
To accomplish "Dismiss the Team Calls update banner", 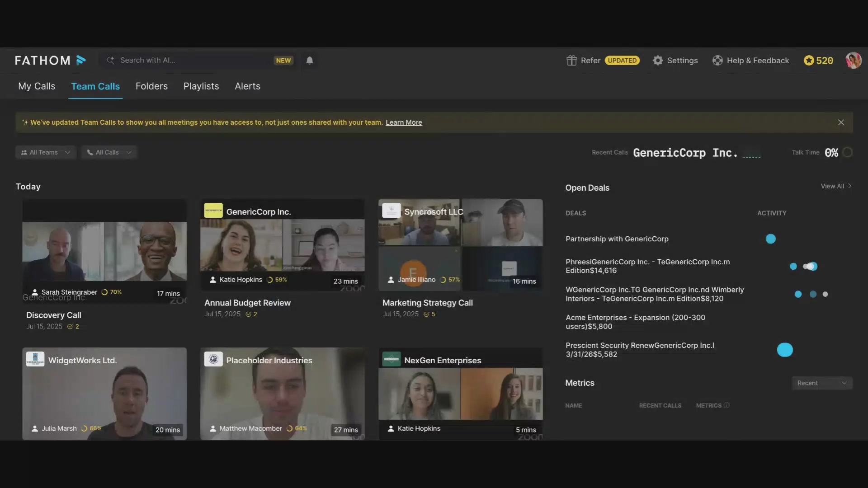I will coord(841,122).
